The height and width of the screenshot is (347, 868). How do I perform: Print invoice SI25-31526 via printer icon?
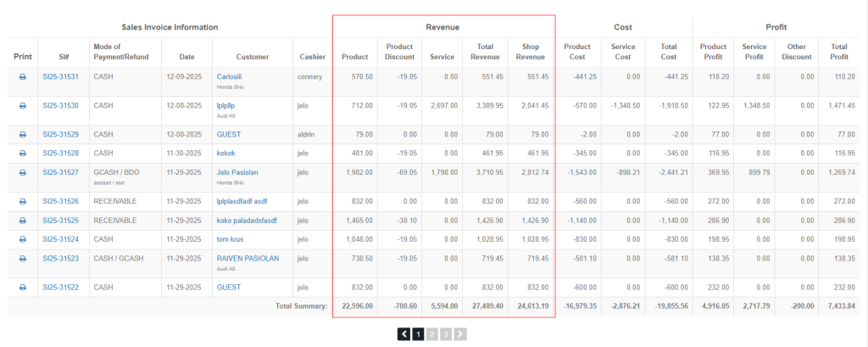point(23,201)
